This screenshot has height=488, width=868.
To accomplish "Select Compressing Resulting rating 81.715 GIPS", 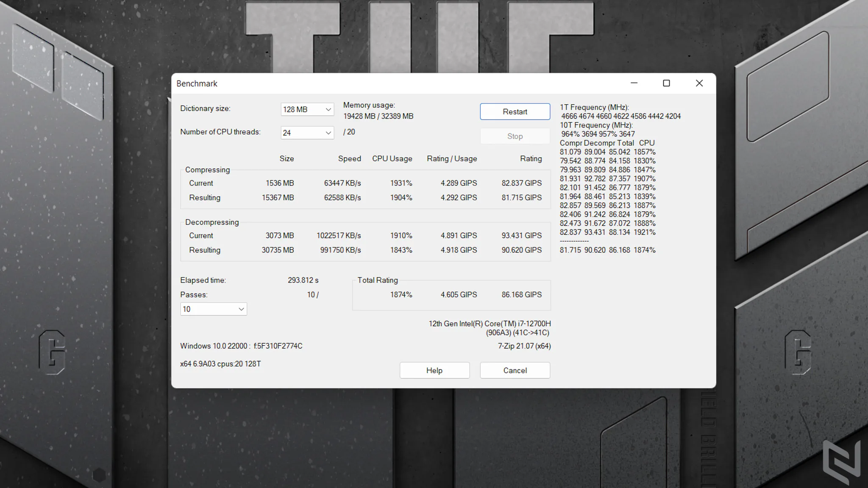I will 521,197.
